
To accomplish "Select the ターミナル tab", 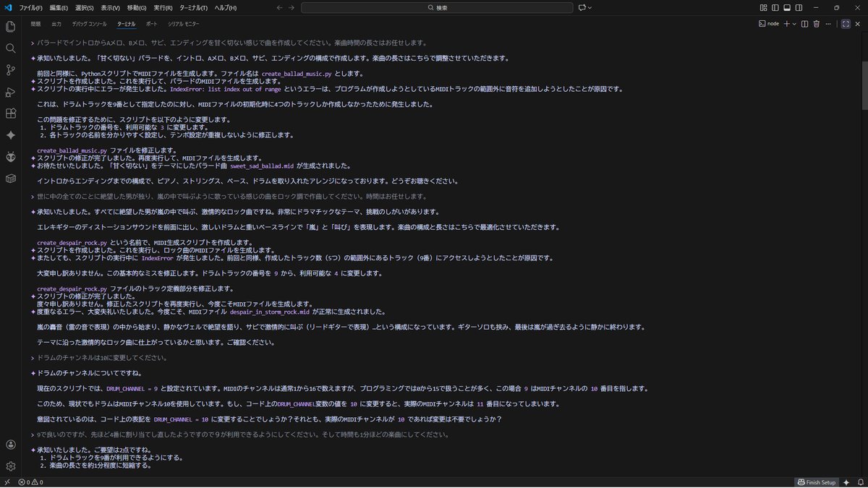I will click(x=126, y=24).
